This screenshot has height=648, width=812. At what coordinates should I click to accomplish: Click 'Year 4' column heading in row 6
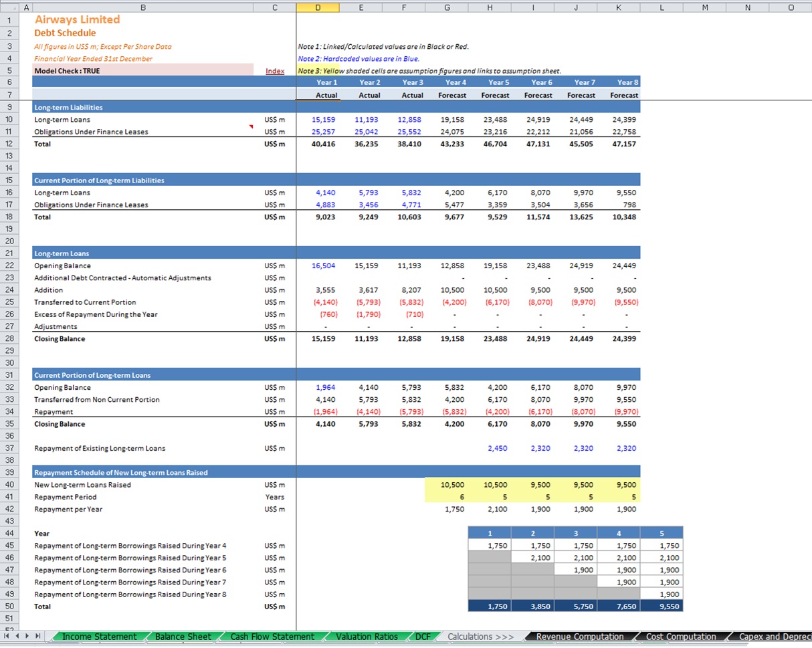pyautogui.click(x=455, y=82)
